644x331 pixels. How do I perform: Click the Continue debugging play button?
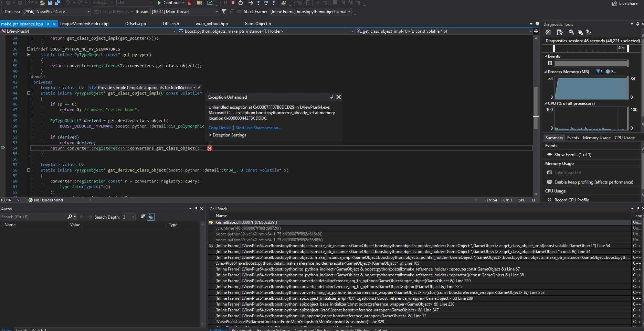pyautogui.click(x=169, y=3)
